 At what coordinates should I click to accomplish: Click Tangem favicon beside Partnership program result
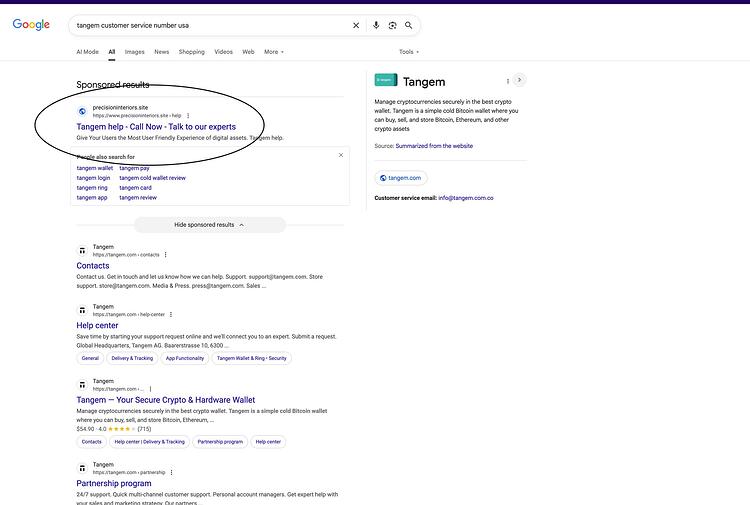click(82, 468)
